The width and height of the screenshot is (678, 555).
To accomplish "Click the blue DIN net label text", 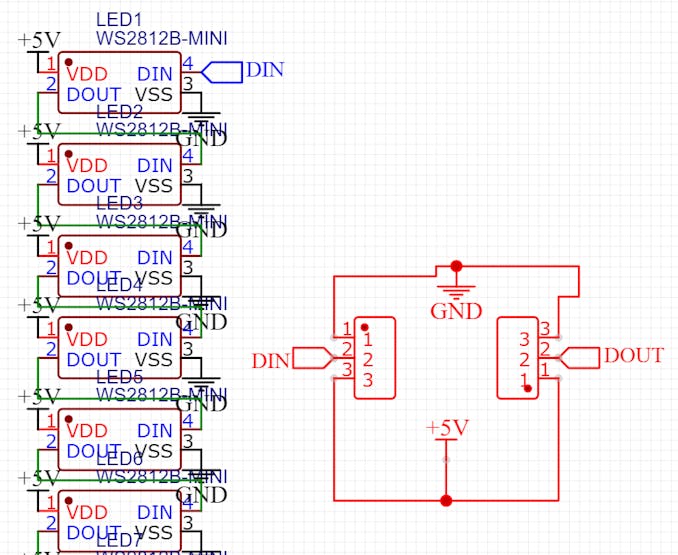I will (265, 70).
